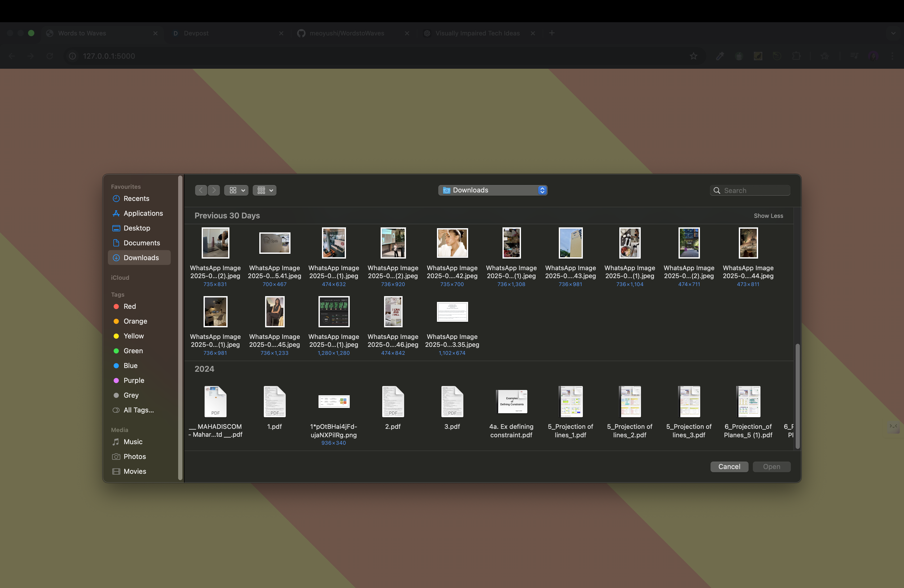Image resolution: width=904 pixels, height=588 pixels.
Task: Select Photos in the Media section
Action: point(135,457)
